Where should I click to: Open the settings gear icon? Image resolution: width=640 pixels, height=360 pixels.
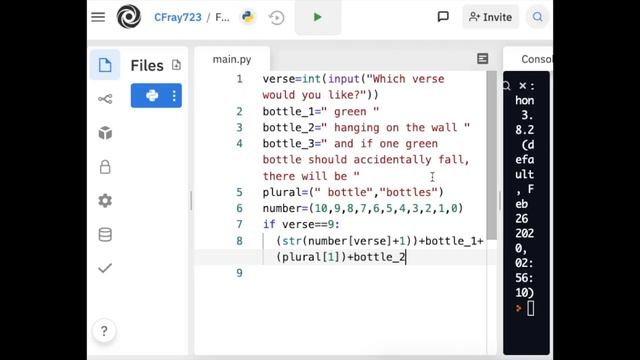[105, 200]
